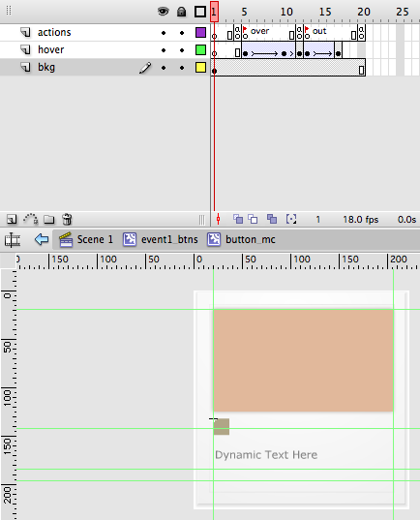Toggle visibility dot of actions layer
The image size is (420, 520).
click(164, 33)
